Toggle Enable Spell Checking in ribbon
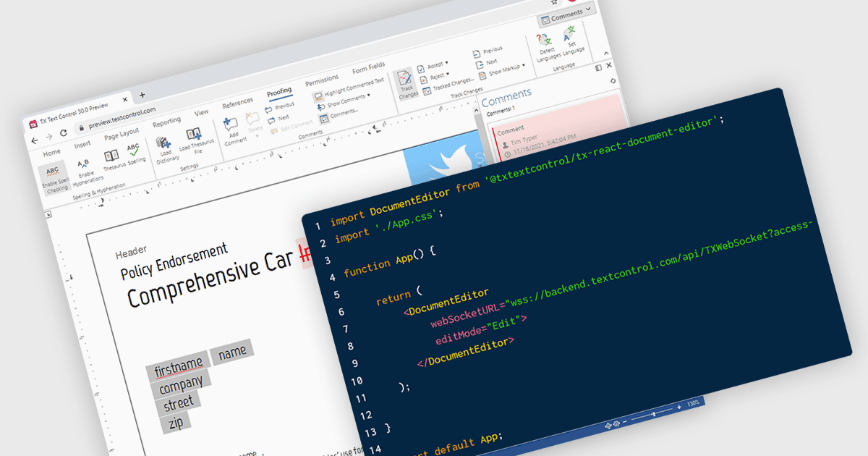This screenshot has height=456, width=868. coord(54,180)
